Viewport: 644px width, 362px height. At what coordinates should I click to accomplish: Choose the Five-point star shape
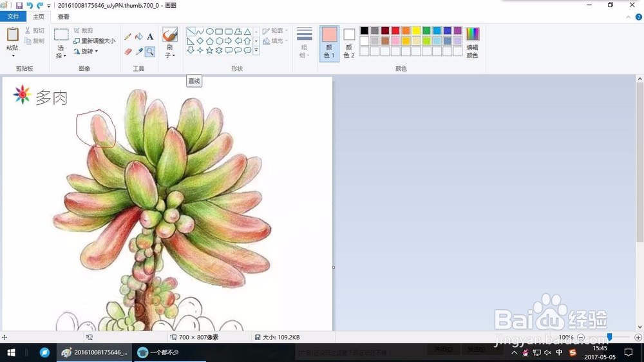click(209, 50)
